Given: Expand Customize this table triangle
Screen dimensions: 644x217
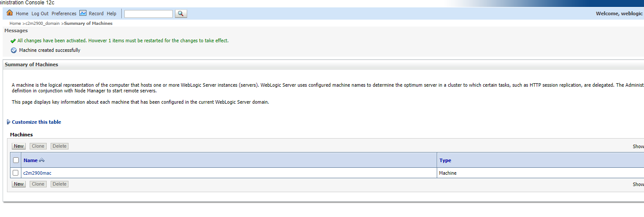Looking at the screenshot, I should (x=9, y=122).
